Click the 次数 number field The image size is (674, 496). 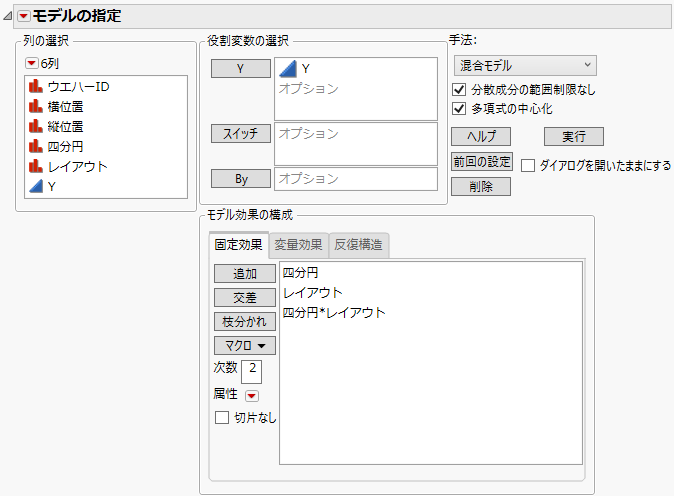click(x=252, y=370)
